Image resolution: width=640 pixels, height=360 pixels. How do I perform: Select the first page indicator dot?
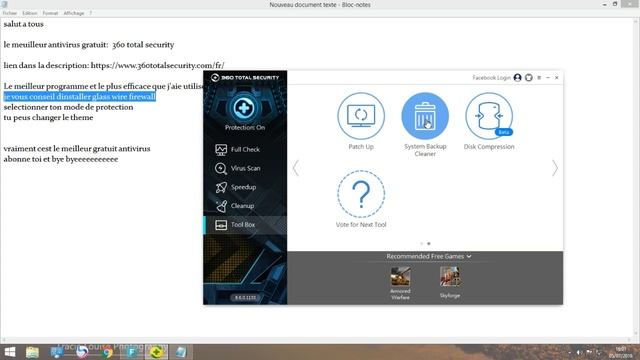pos(422,244)
